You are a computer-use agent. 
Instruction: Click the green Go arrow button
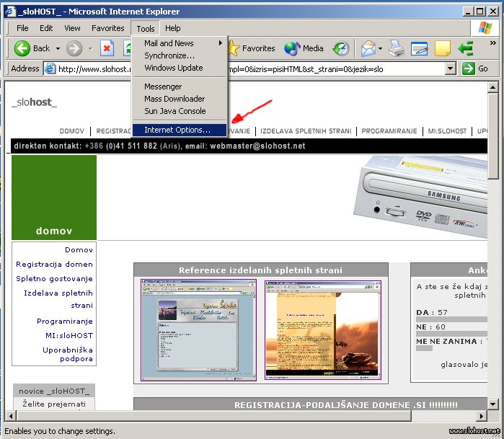tap(469, 68)
